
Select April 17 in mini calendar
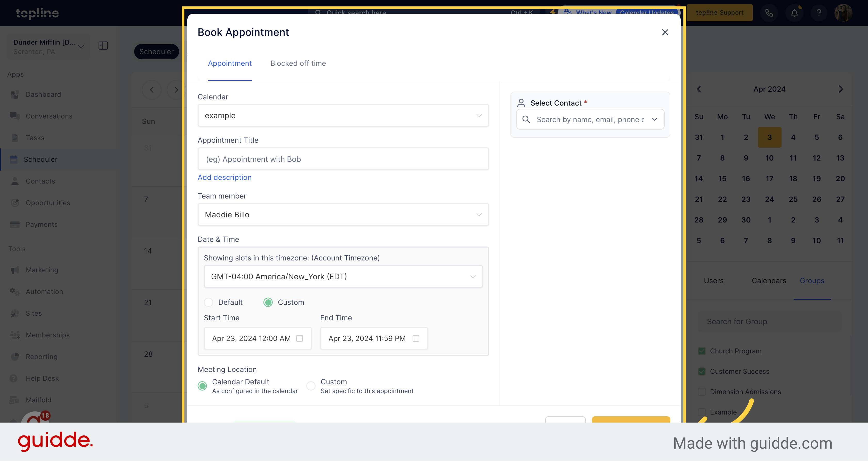click(770, 179)
